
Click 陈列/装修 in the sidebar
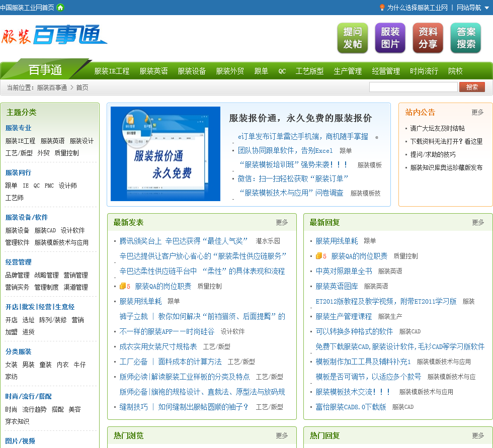tap(53, 320)
